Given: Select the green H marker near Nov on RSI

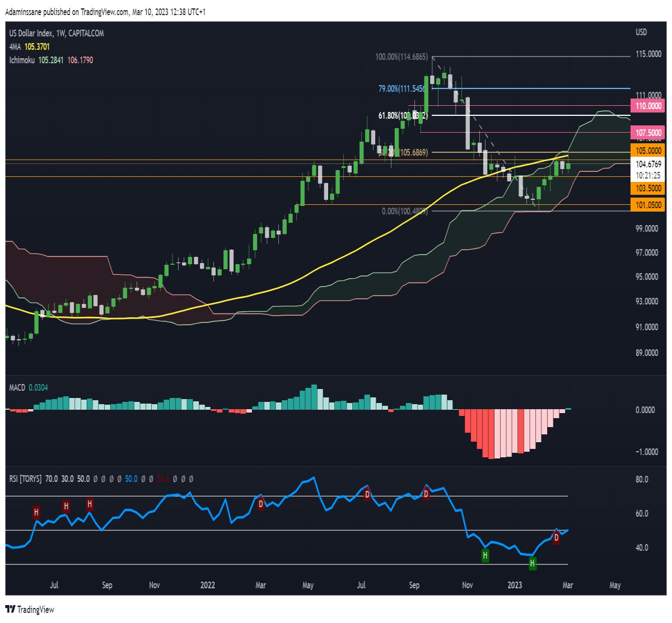Looking at the screenshot, I should tap(485, 556).
